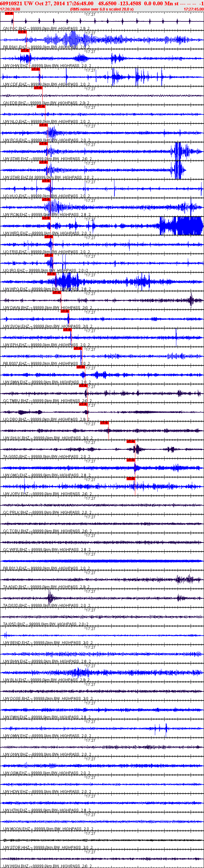Click the red pick flag on PB B007 trace
The height and width of the screenshot is (868, 204).
(78, 348)
